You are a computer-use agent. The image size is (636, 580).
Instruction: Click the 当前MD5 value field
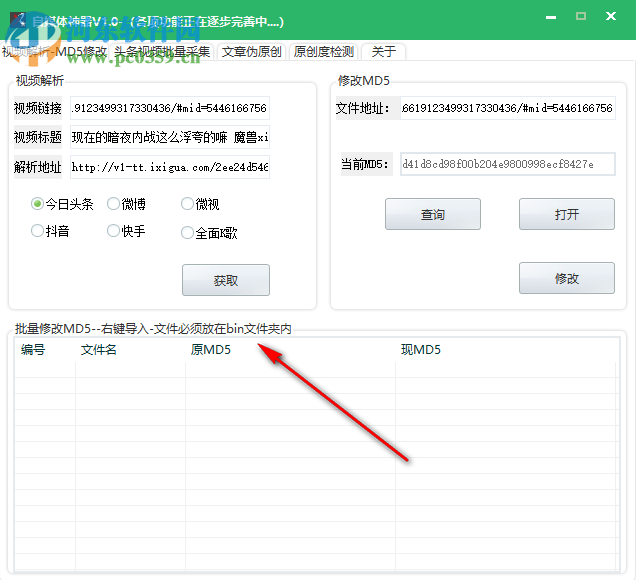coord(508,164)
